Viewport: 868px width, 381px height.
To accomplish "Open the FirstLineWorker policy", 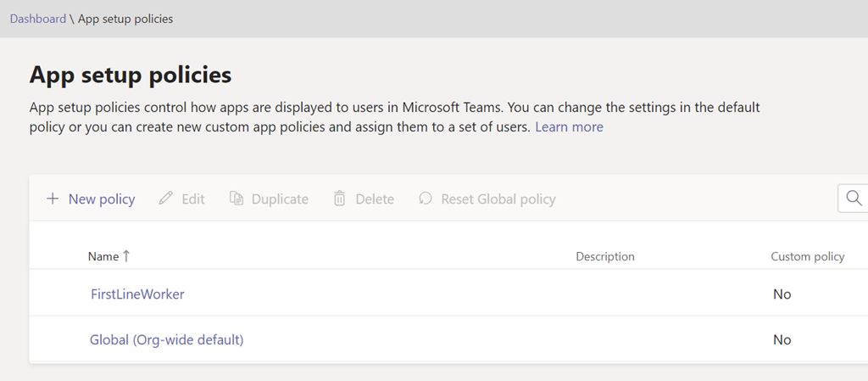I will [137, 294].
